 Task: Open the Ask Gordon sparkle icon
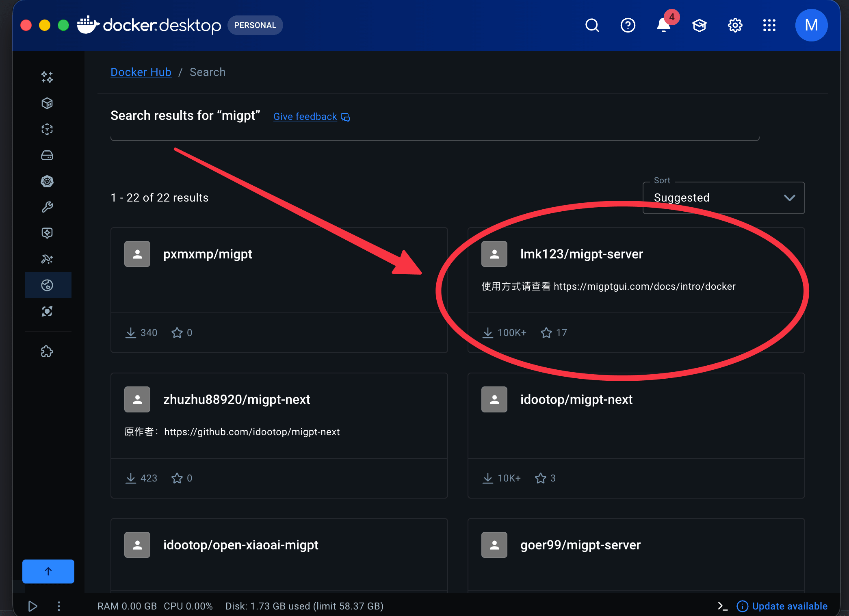47,77
